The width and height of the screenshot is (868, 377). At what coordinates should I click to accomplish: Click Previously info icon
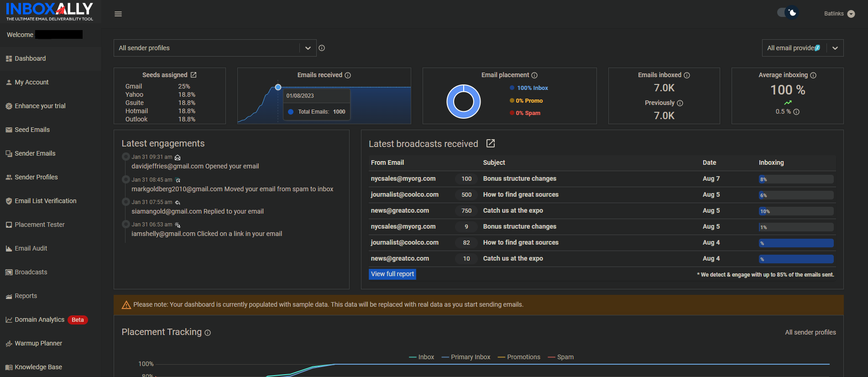(x=680, y=103)
